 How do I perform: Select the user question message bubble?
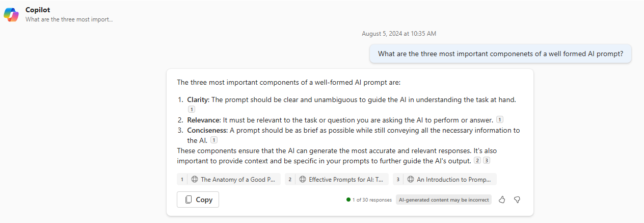tap(500, 54)
